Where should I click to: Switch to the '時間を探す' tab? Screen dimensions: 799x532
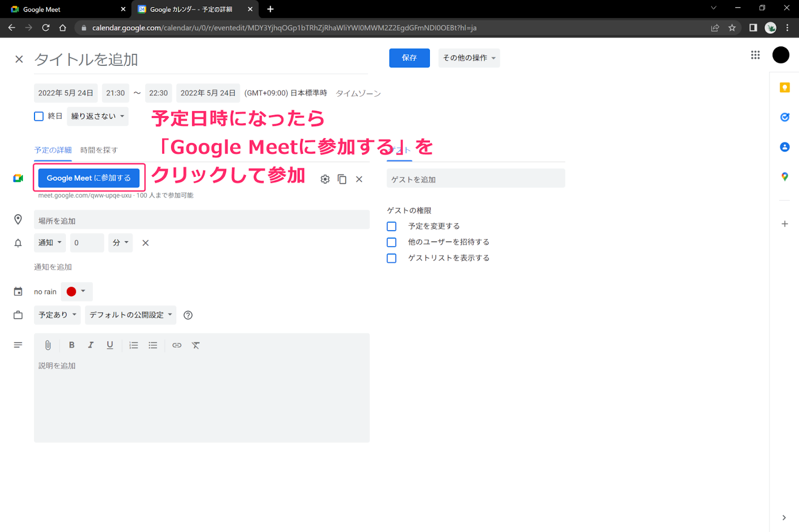pyautogui.click(x=99, y=150)
